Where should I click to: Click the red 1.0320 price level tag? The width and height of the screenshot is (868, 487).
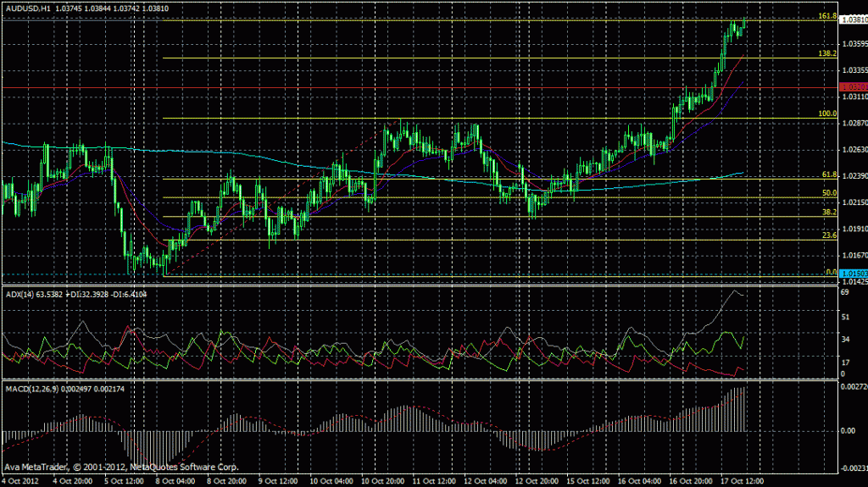tap(852, 87)
